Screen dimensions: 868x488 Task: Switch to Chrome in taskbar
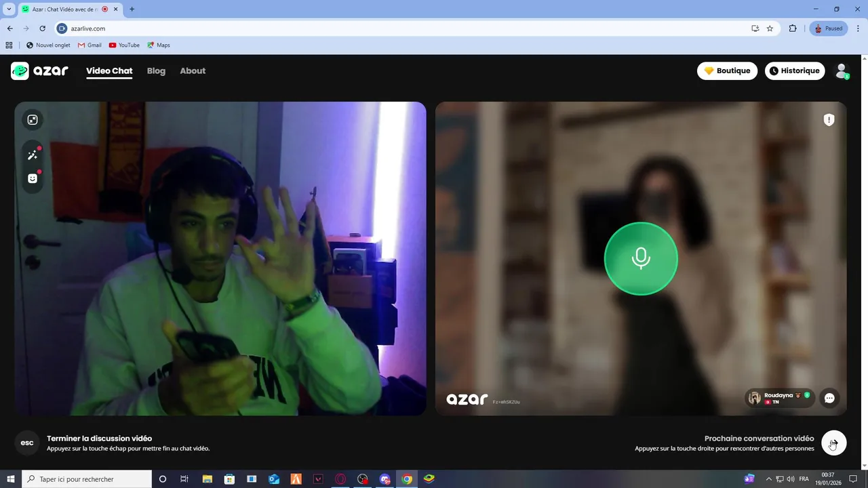point(407,479)
